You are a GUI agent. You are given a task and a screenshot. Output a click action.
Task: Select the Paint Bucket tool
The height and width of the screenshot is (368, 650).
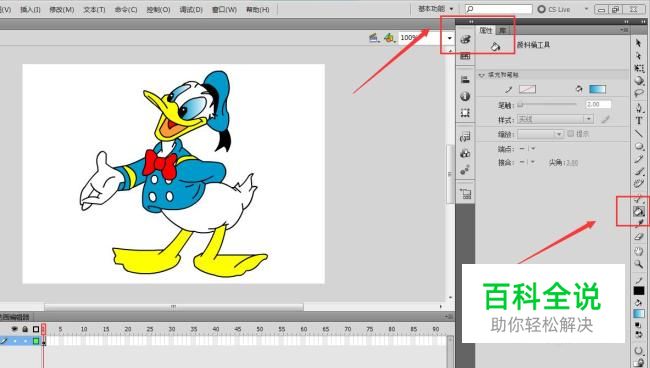pyautogui.click(x=639, y=212)
